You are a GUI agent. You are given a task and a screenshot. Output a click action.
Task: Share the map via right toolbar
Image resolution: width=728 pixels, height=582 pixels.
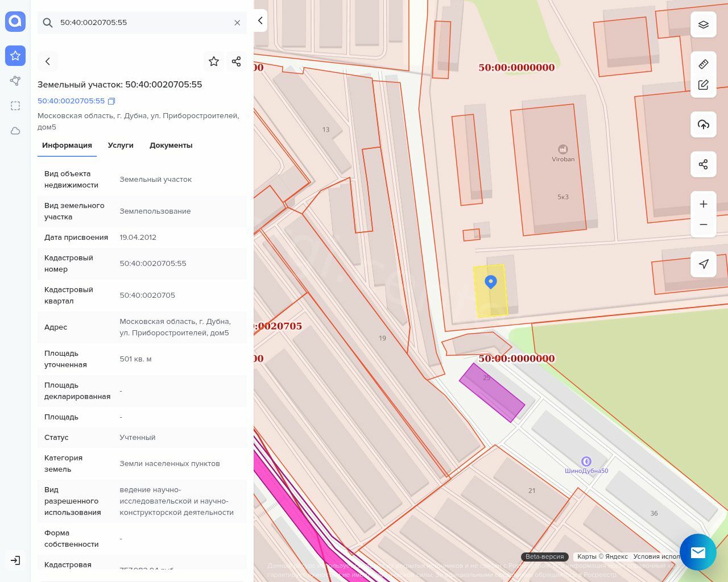coord(704,165)
